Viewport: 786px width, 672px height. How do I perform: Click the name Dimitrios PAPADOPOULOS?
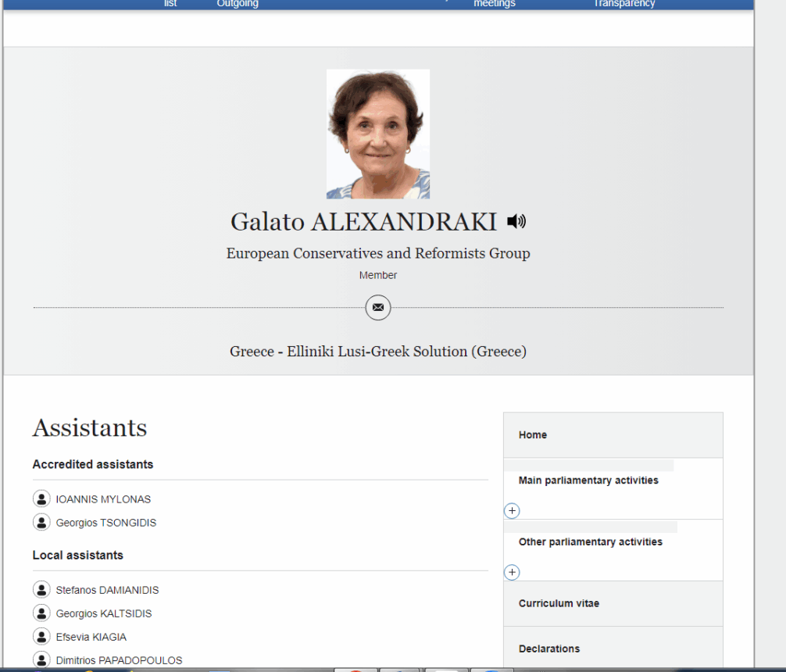click(x=119, y=660)
